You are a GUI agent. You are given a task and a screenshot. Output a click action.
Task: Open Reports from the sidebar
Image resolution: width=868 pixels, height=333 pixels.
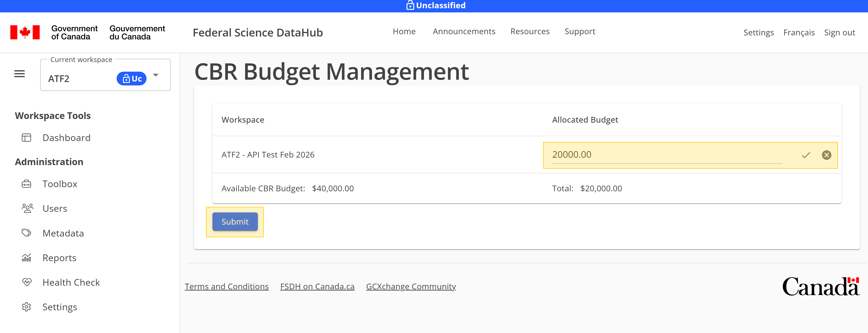(x=59, y=257)
